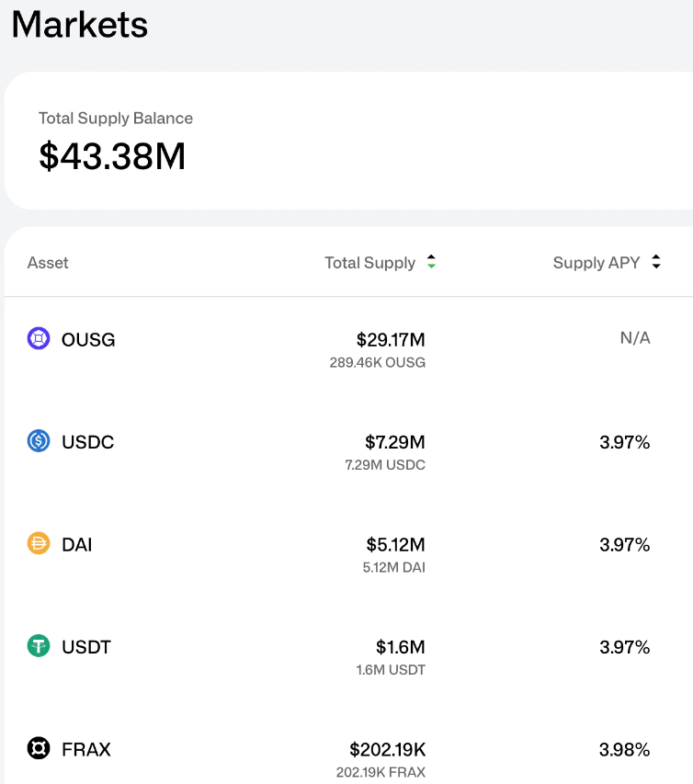This screenshot has height=784, width=693.
Task: Sort by the Total Supply column header
Action: pyautogui.click(x=369, y=263)
